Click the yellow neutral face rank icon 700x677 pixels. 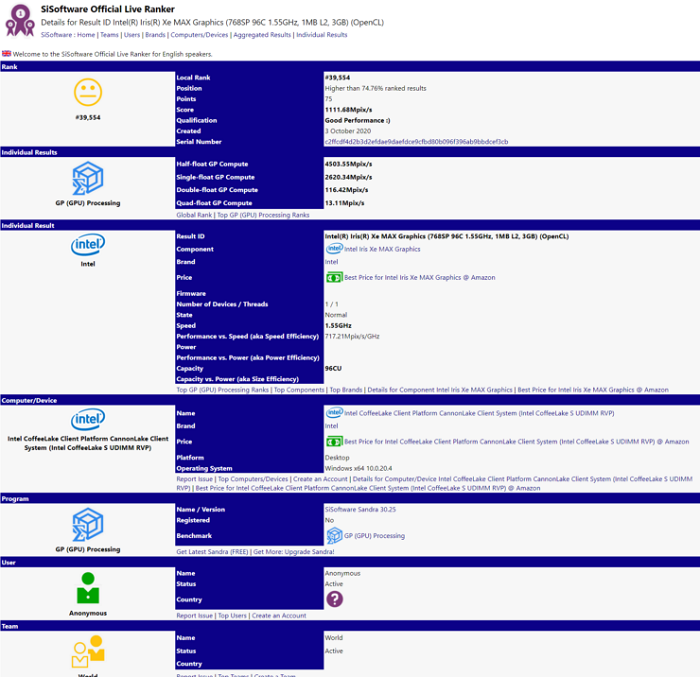(x=88, y=92)
